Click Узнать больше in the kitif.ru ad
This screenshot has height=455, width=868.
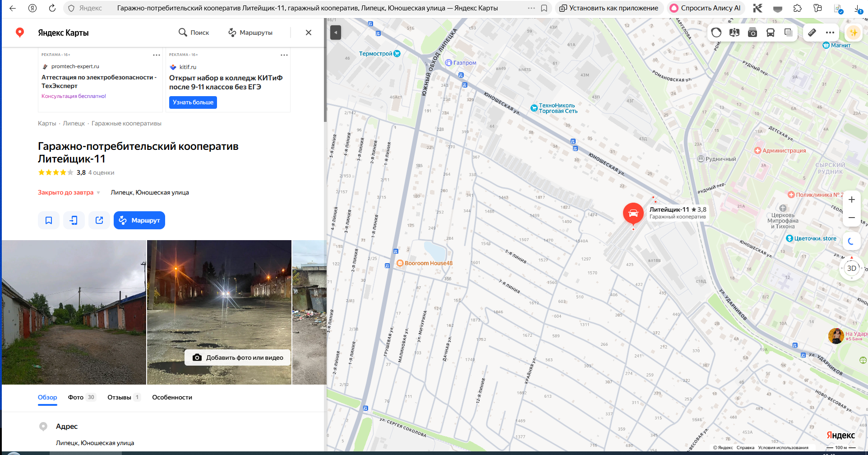(x=193, y=102)
